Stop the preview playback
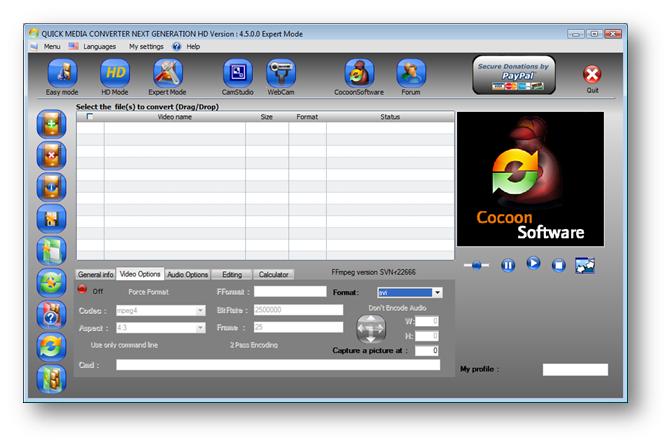Image resolution: width=672 pixels, height=446 pixels. 558,265
